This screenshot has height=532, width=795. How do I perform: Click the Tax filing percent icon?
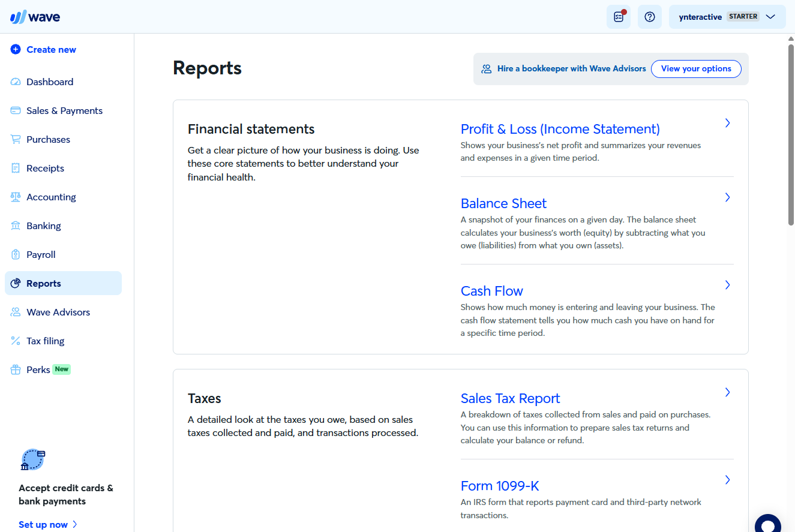coord(16,341)
